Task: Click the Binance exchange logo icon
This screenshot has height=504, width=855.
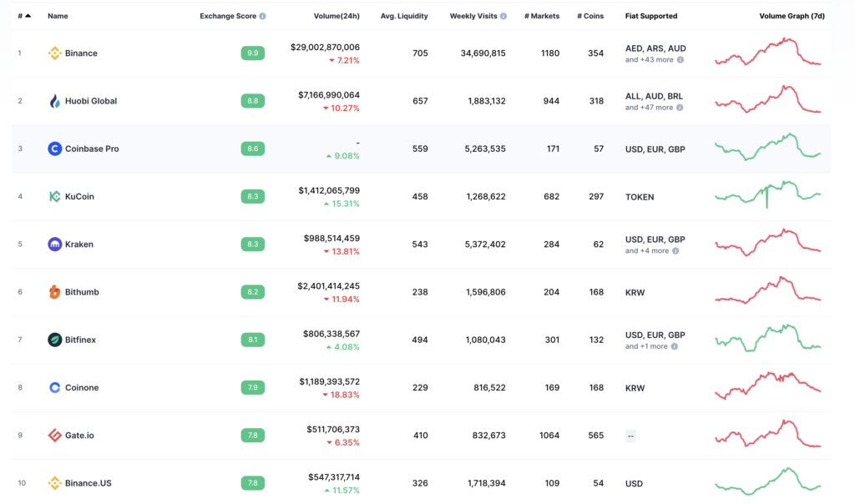Action: click(x=55, y=53)
